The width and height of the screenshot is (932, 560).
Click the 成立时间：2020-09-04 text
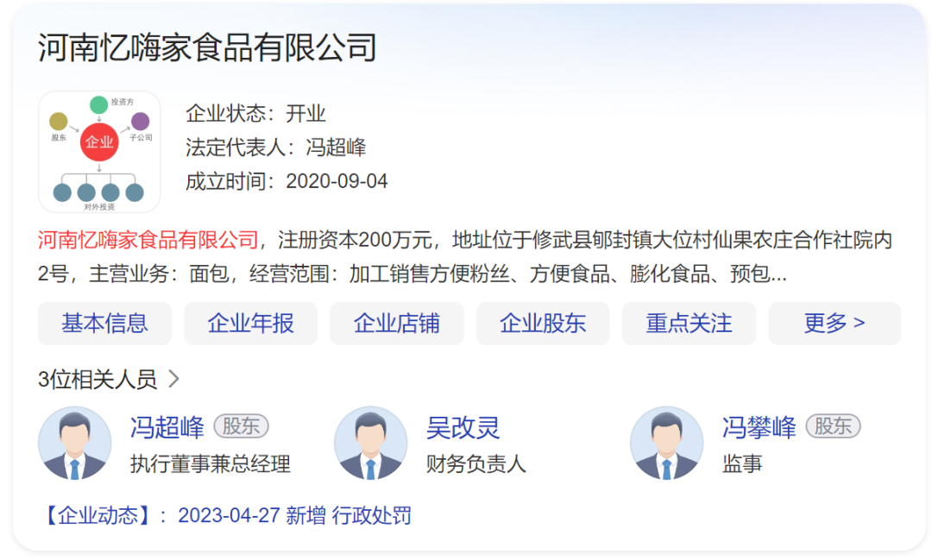(287, 181)
